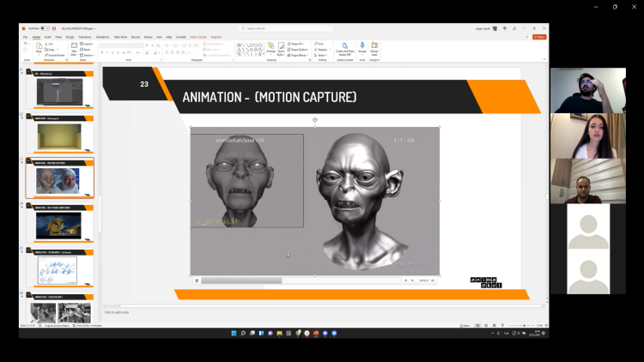Open the Replace dropdown arrow
Screen dimensions: 644x362
330,50
